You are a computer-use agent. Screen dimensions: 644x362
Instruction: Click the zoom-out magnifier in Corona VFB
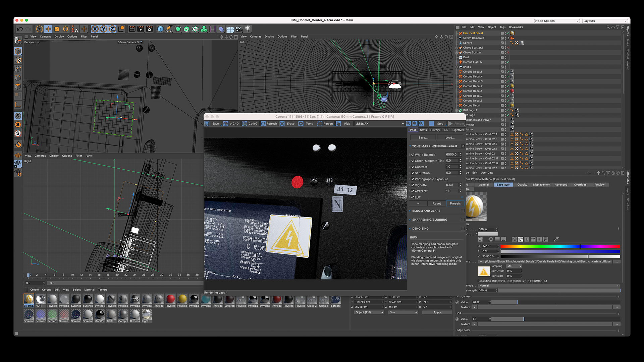(x=415, y=124)
